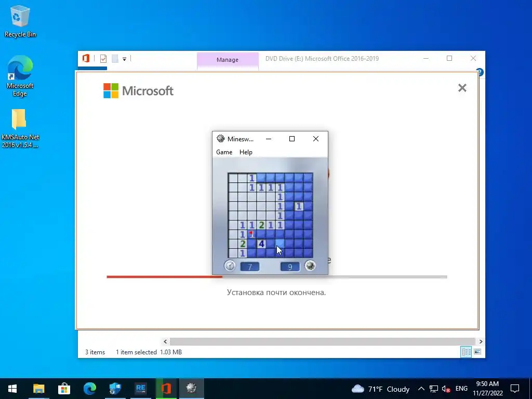Open the RE app on the taskbar
This screenshot has width=532, height=399.
pos(140,389)
